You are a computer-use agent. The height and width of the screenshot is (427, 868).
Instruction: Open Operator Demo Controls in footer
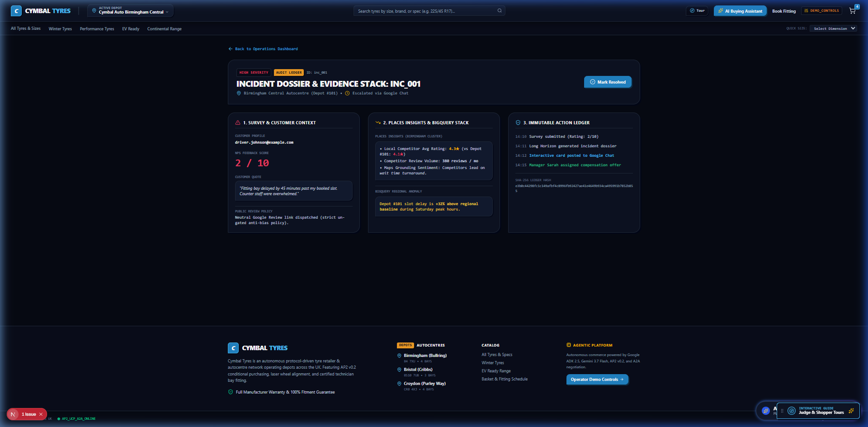point(597,380)
